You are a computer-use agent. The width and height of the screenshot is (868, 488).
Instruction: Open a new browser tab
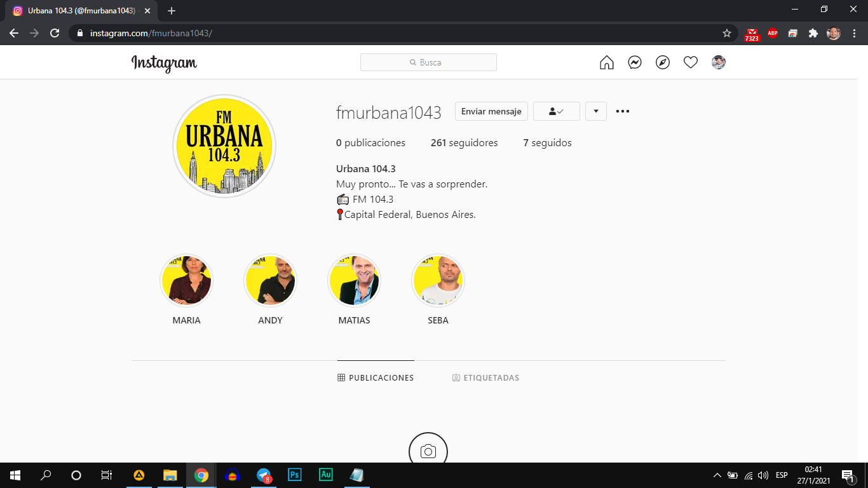[x=172, y=11]
